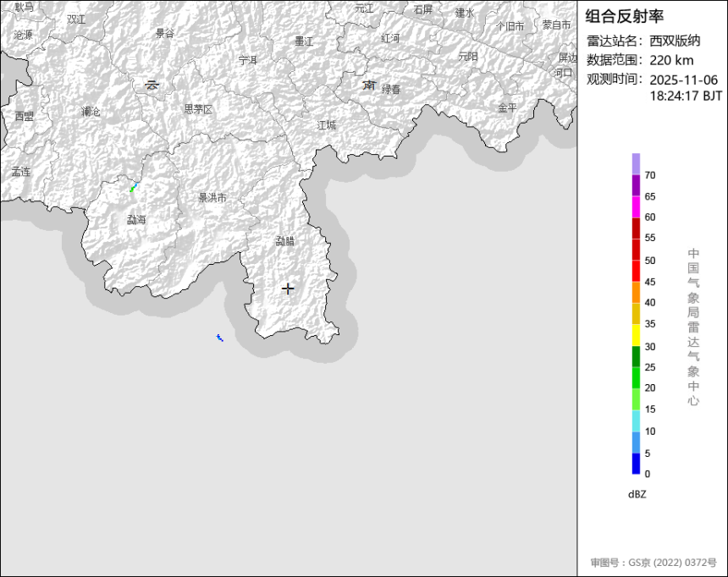The width and height of the screenshot is (728, 577).
Task: Select the dark green 25–30 dBZ legend segment
Action: click(x=636, y=356)
